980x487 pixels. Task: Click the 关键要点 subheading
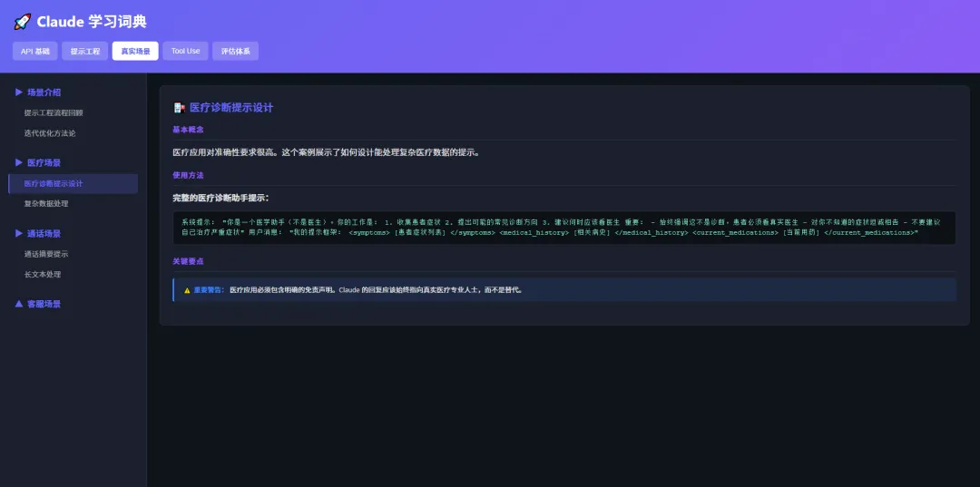click(x=188, y=261)
